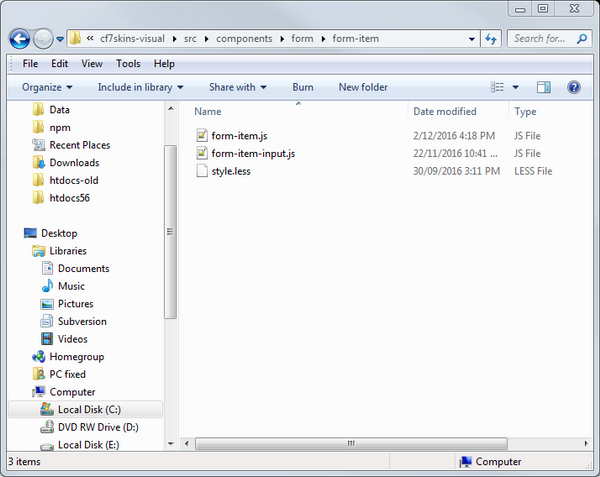Open the view options dropdown arrow
This screenshot has height=477, width=600.
pyautogui.click(x=516, y=87)
